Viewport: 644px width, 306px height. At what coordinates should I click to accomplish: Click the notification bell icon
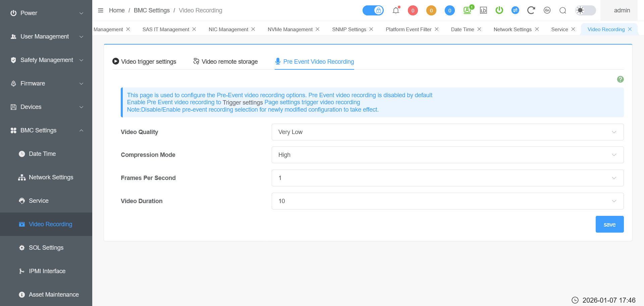(396, 10)
